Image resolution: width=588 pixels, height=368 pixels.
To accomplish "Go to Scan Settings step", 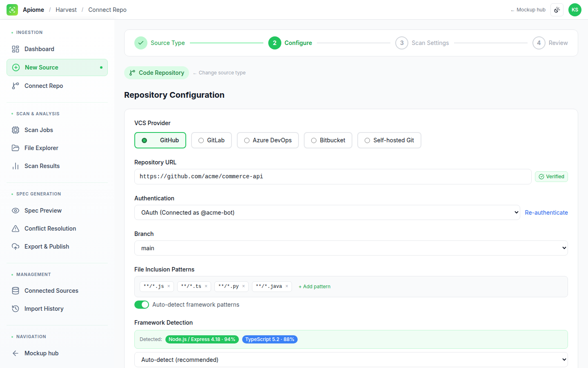I will point(422,43).
